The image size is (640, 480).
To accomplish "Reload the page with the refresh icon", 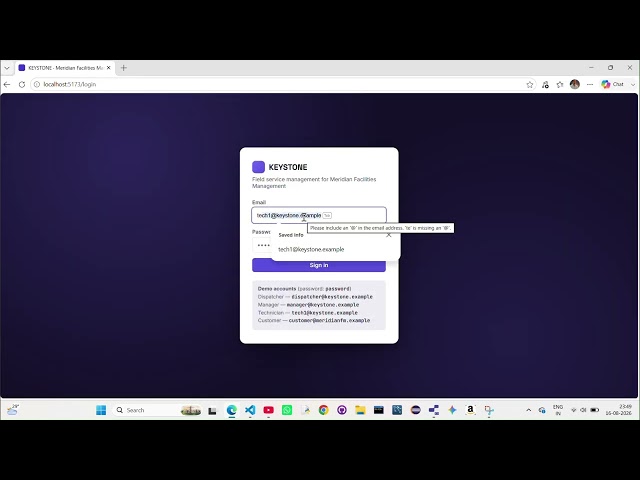I will pyautogui.click(x=22, y=84).
